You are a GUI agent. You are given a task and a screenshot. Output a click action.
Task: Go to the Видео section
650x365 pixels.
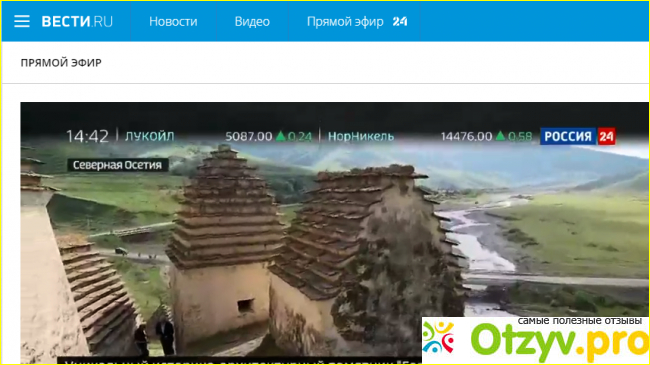pos(252,22)
